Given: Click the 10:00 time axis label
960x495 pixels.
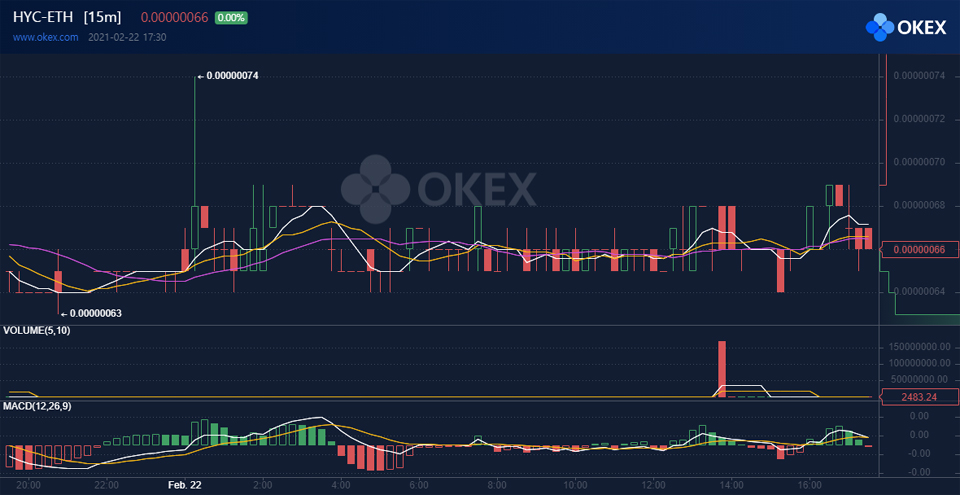Looking at the screenshot, I should pyautogui.click(x=575, y=484).
